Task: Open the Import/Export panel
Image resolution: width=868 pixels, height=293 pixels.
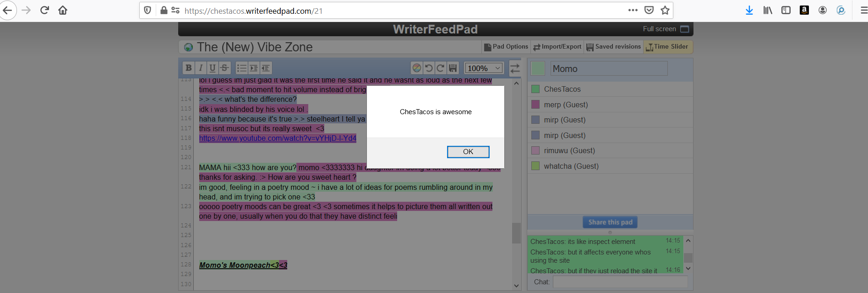Action: pyautogui.click(x=557, y=47)
